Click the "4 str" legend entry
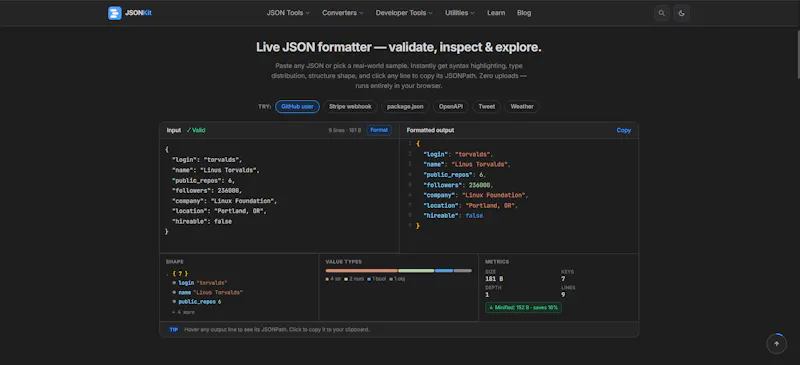Image resolution: width=800 pixels, height=365 pixels. coord(334,279)
